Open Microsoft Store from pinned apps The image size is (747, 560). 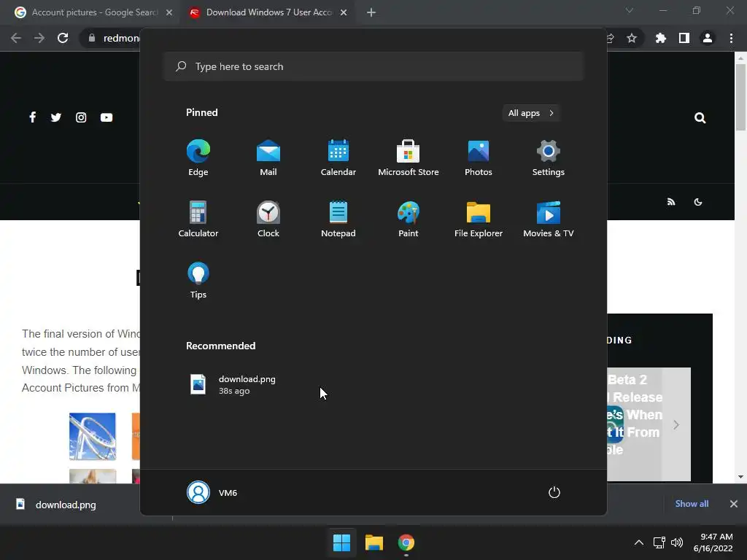pyautogui.click(x=409, y=157)
